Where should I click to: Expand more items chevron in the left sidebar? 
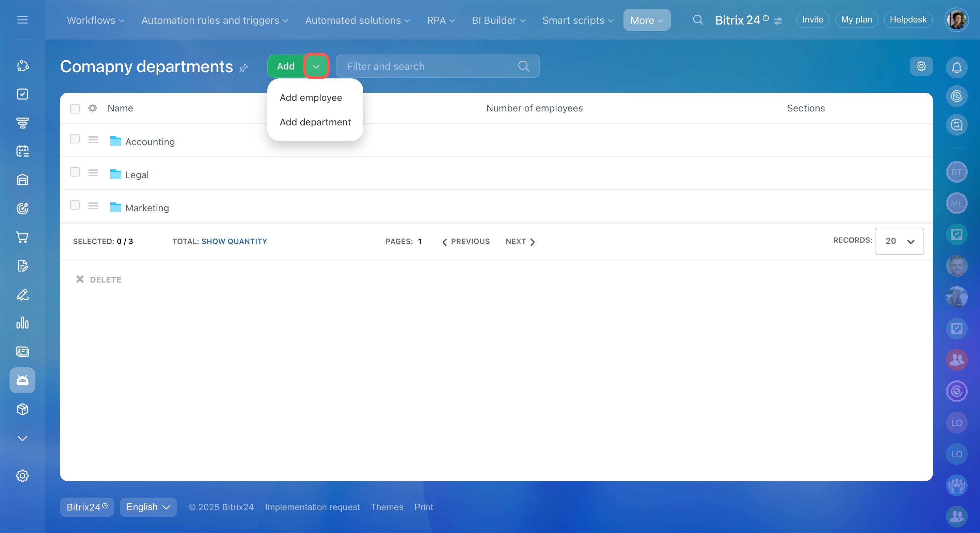click(x=22, y=438)
